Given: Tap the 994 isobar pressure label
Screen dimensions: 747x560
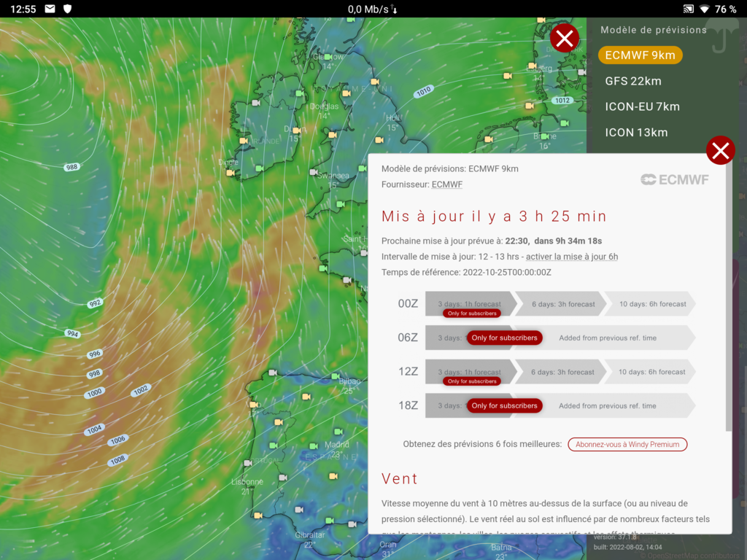Looking at the screenshot, I should (72, 333).
